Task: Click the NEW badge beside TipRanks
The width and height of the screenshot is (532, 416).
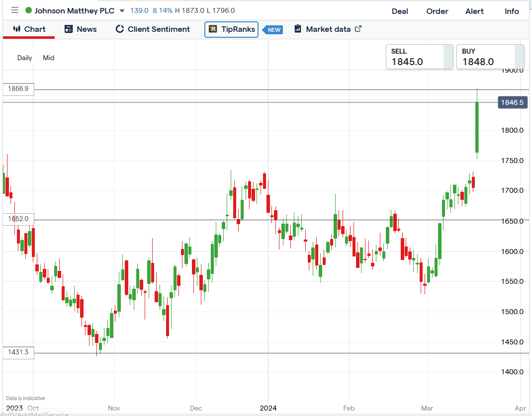Action: (x=273, y=30)
